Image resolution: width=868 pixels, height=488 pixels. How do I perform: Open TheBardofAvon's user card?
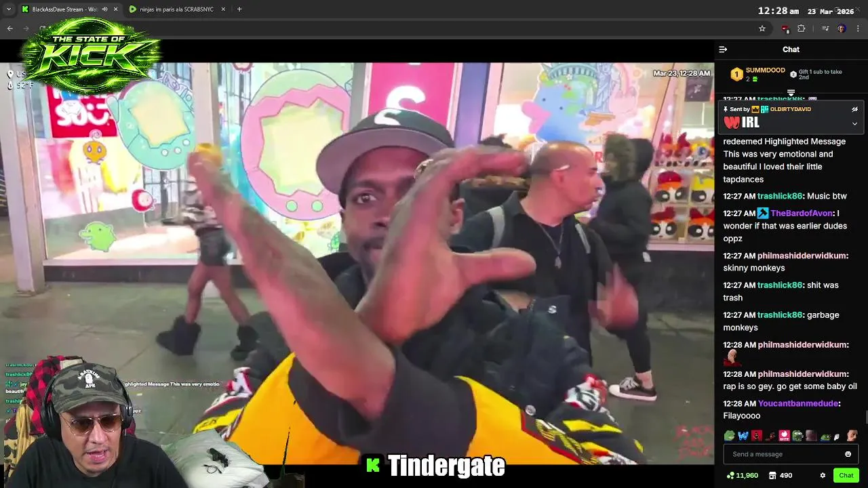[x=802, y=213]
